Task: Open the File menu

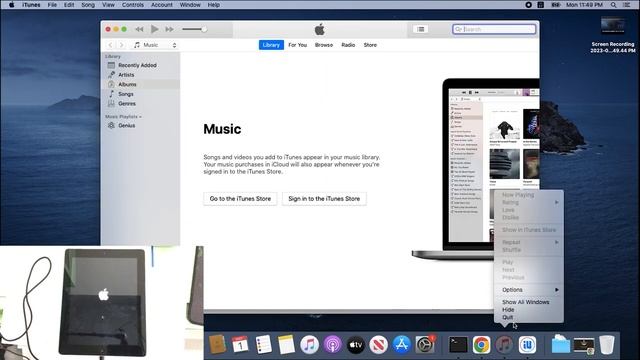Action: tap(52, 5)
